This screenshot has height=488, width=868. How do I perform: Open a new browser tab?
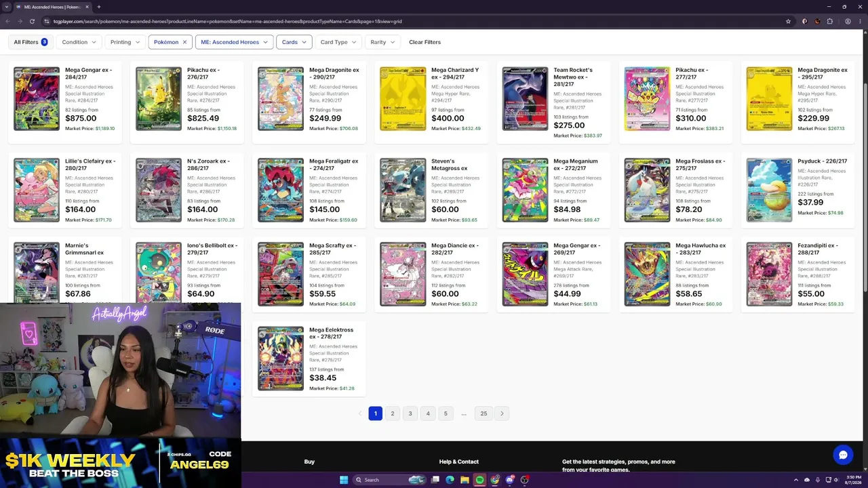(99, 7)
